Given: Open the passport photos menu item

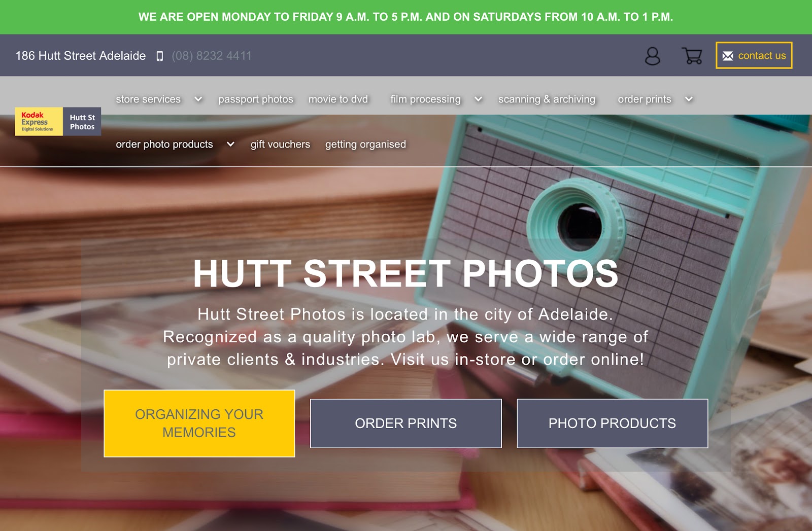Looking at the screenshot, I should coord(256,99).
